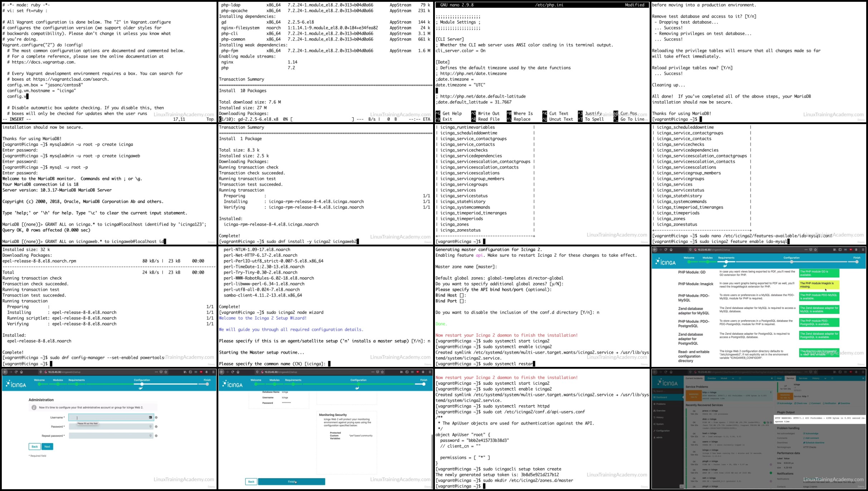Click the refresh icon beside the Muted tab dropdown
The image size is (868, 491).
740,378
